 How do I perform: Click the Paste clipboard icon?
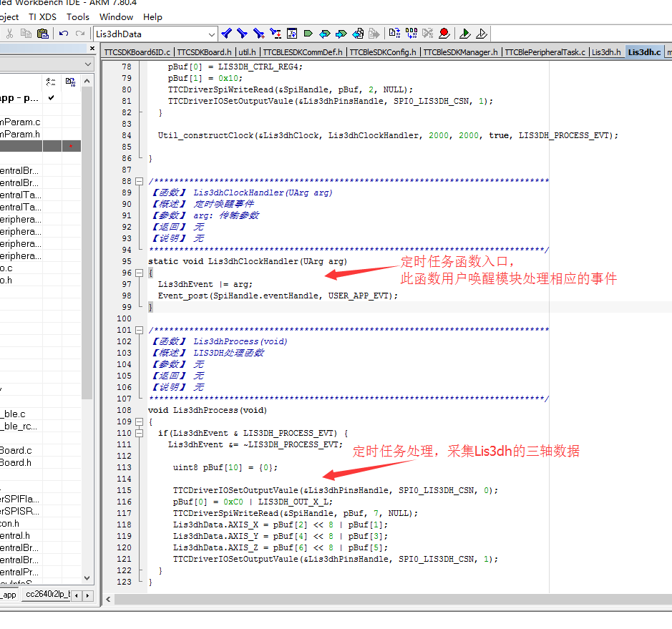(x=43, y=34)
